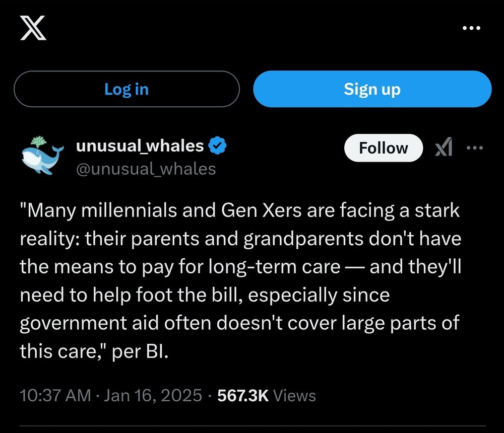Click the 10:37 AM timestamp
The width and height of the screenshot is (504, 433).
(55, 395)
